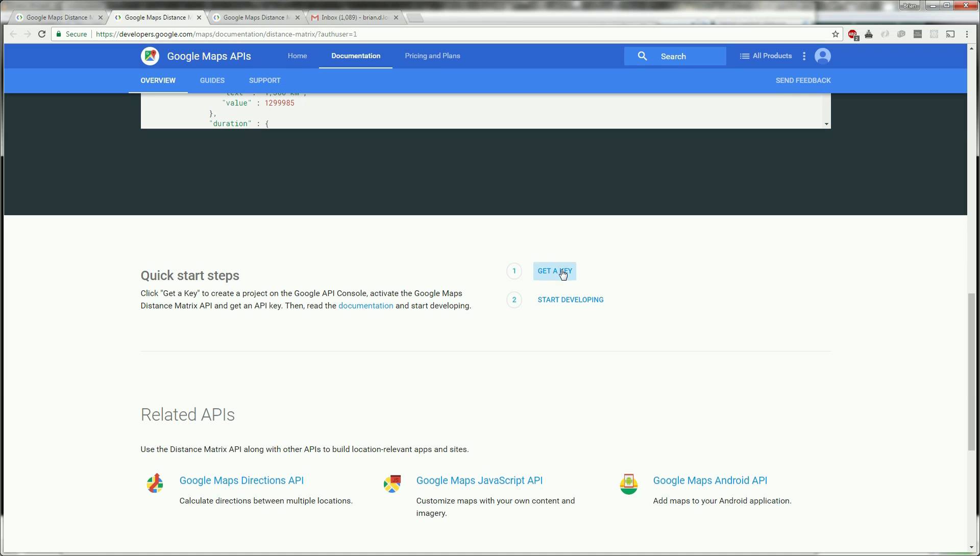This screenshot has width=980, height=556.
Task: Click the GET A KEY button
Action: coord(554,271)
